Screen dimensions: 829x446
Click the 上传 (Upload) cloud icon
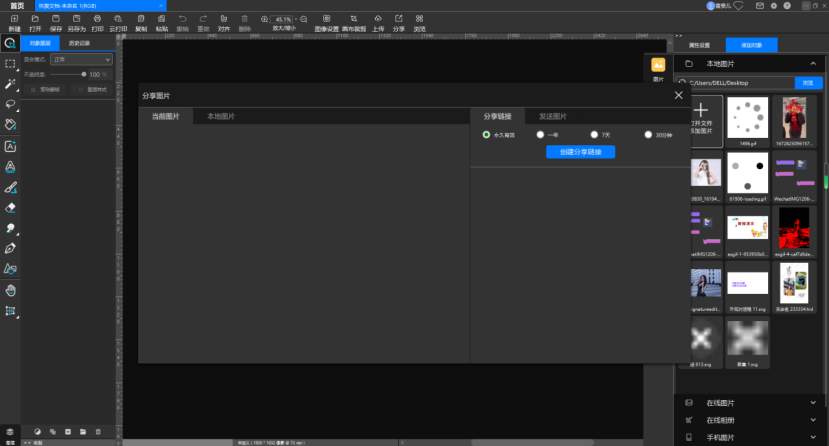coord(377,20)
